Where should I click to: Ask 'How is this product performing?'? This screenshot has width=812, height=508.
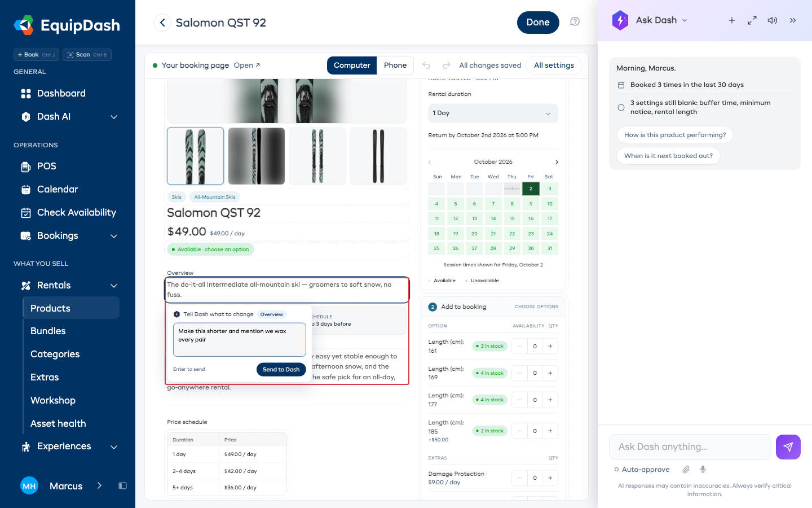[x=675, y=135]
